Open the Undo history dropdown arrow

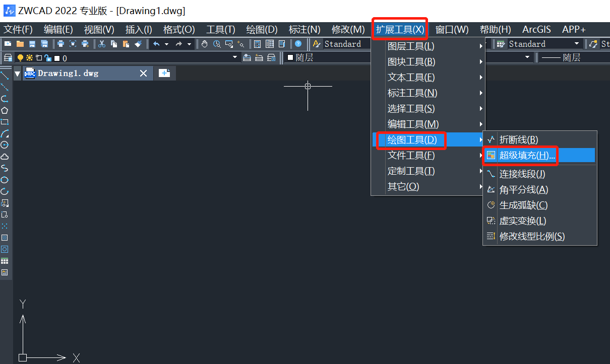click(x=166, y=44)
